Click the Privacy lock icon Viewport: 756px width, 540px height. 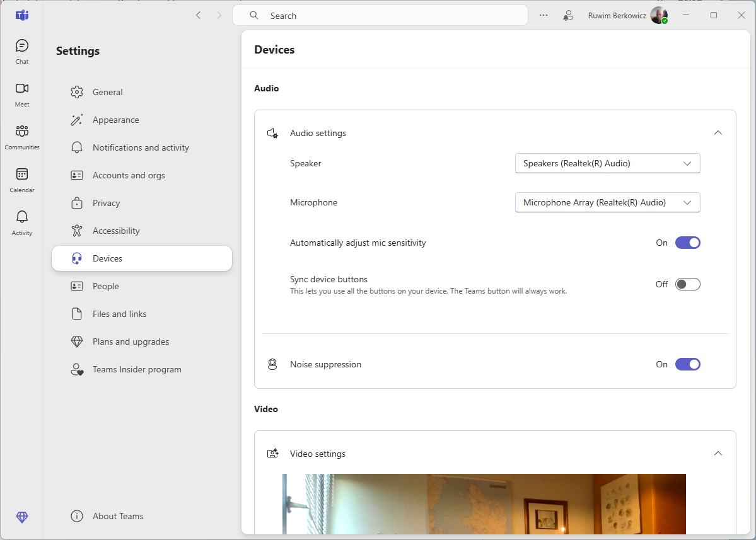tap(77, 203)
